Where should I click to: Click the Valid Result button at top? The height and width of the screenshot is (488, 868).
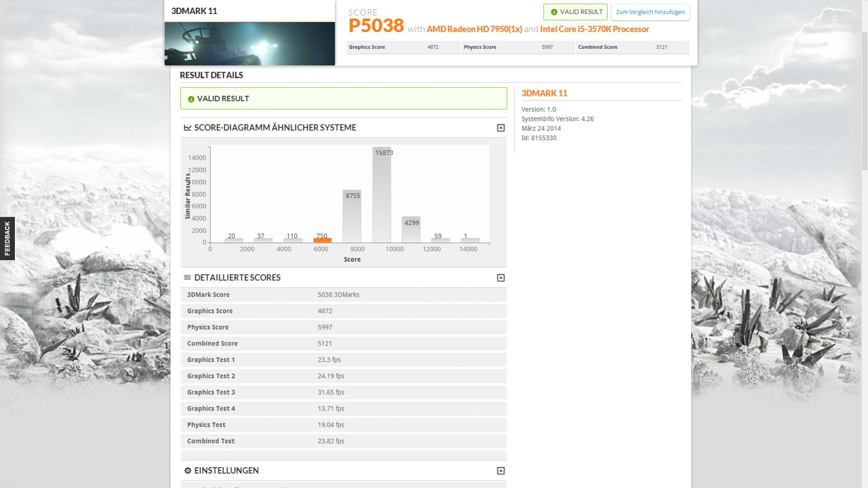(575, 12)
